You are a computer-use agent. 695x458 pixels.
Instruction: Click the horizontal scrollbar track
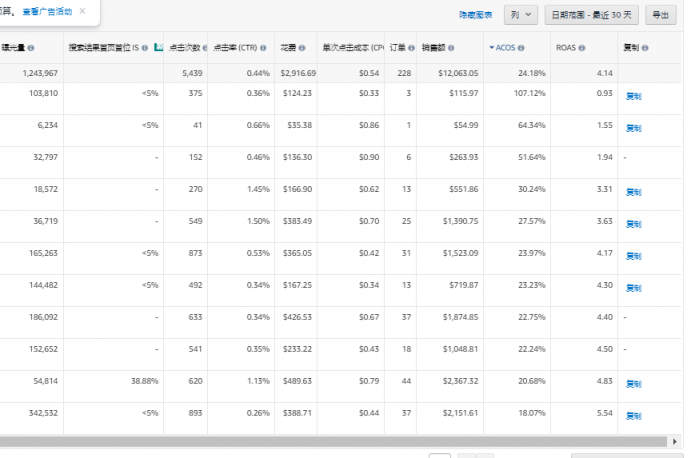[x=333, y=441]
